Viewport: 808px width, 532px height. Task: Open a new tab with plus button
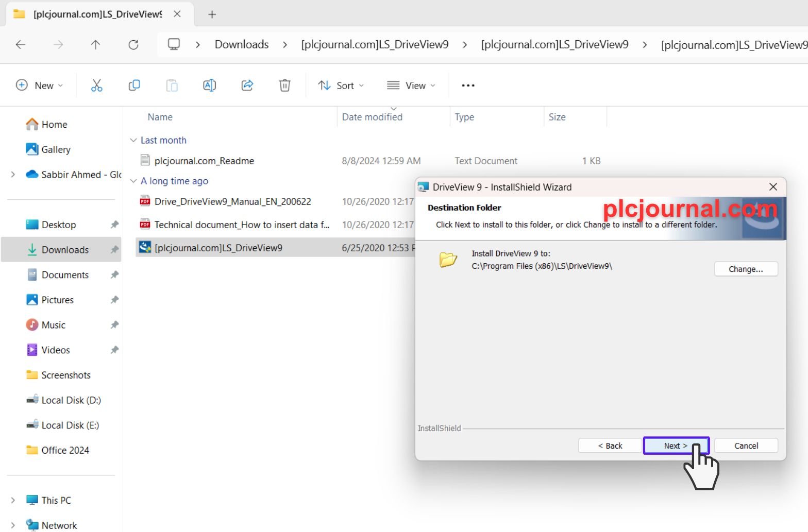coord(212,14)
